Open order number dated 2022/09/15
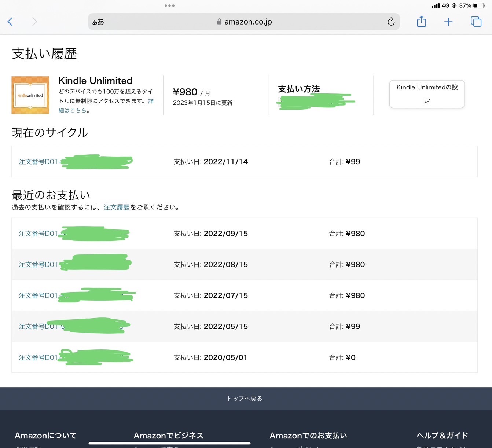This screenshot has width=492, height=448. 38,234
